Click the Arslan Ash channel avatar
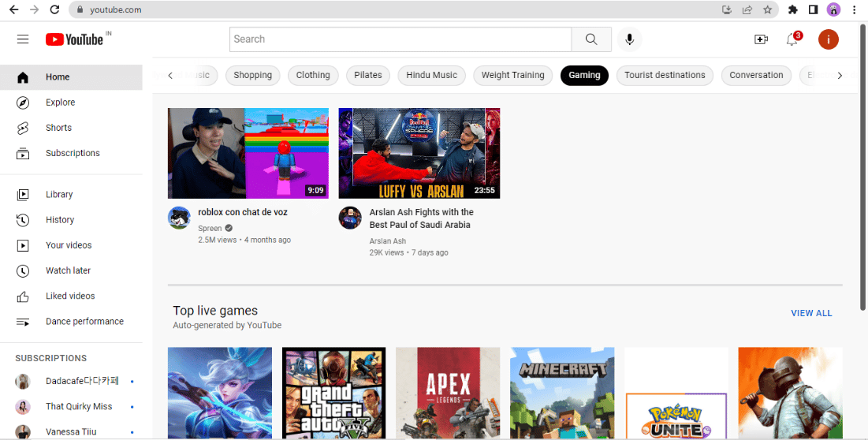The width and height of the screenshot is (868, 440). tap(350, 218)
